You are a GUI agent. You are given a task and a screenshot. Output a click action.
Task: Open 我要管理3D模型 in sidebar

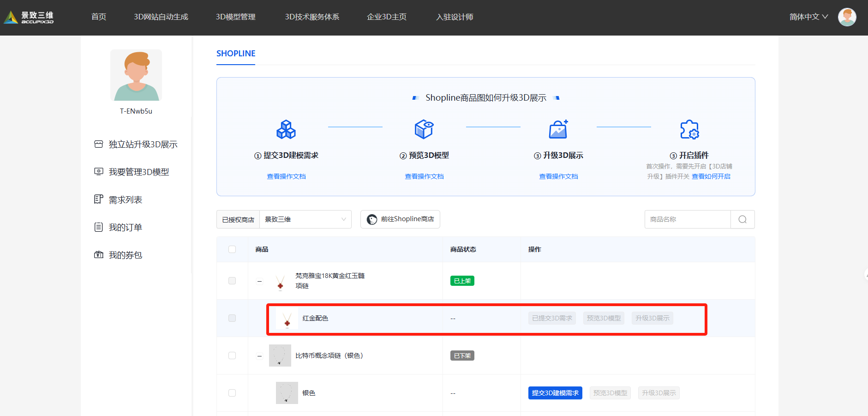tap(139, 172)
